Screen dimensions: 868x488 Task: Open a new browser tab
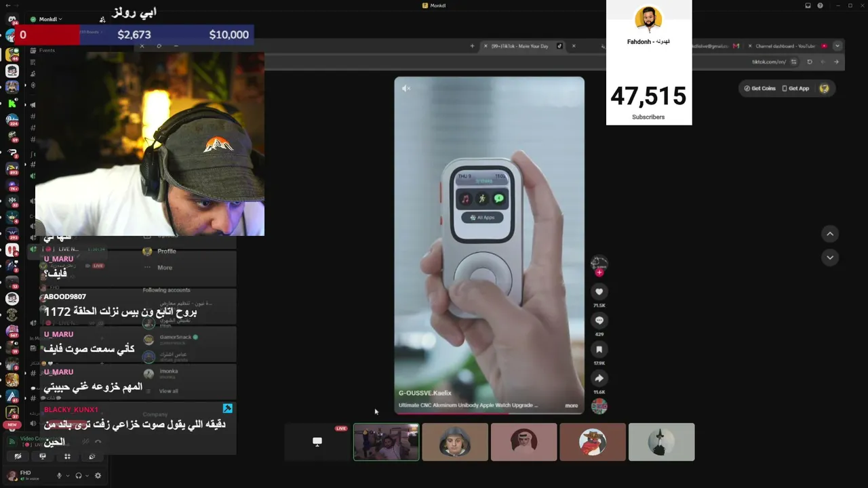click(472, 46)
